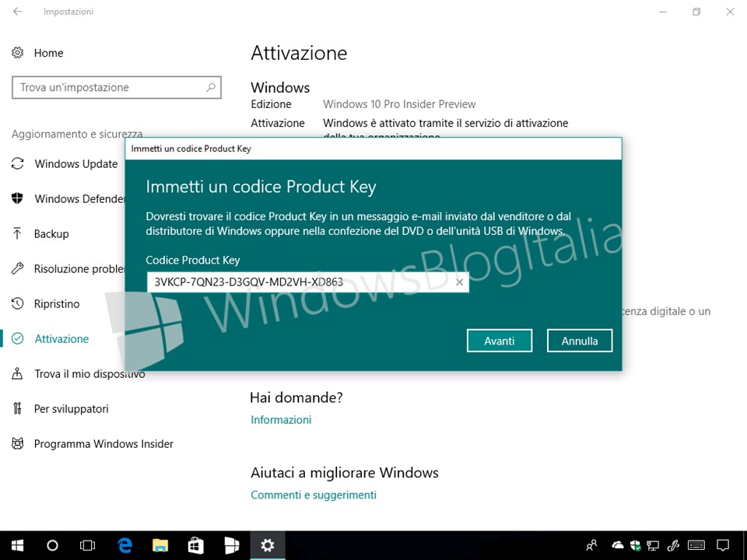747x560 pixels.
Task: Click the Windows Update sync icon
Action: tap(18, 163)
